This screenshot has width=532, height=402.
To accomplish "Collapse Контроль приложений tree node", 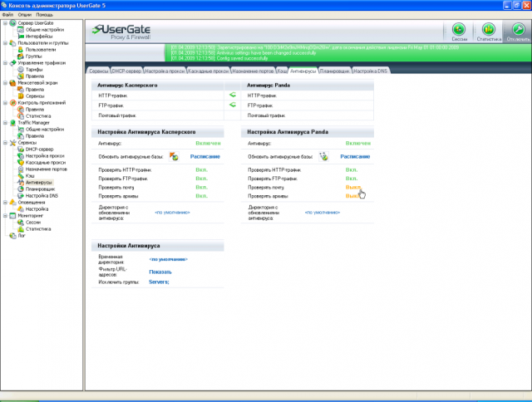I will (5, 103).
